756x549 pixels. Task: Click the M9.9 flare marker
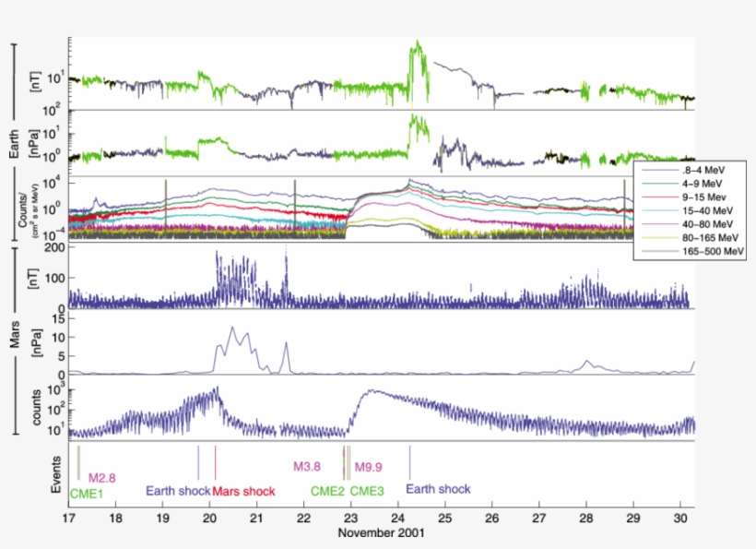(x=368, y=468)
